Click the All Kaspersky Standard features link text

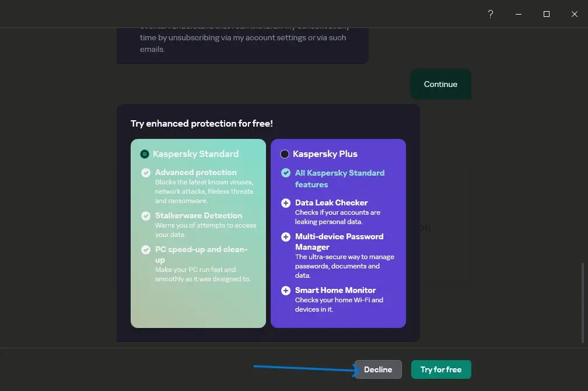click(x=339, y=179)
